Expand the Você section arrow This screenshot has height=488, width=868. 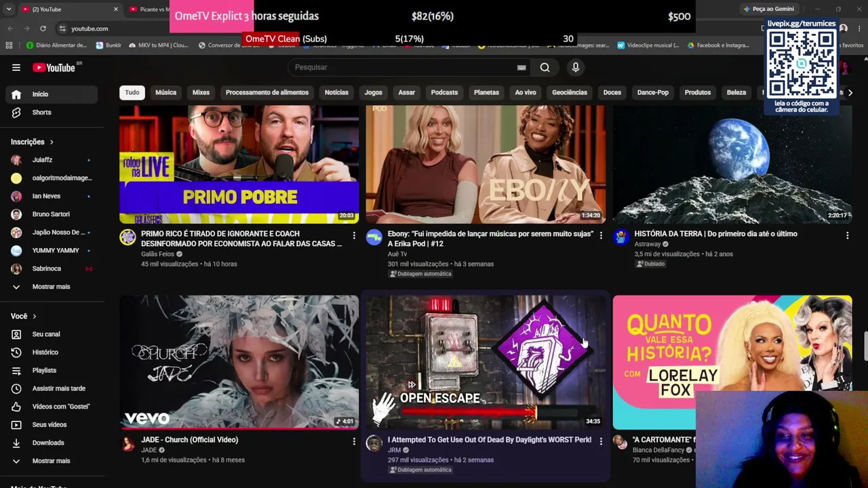pos(35,317)
